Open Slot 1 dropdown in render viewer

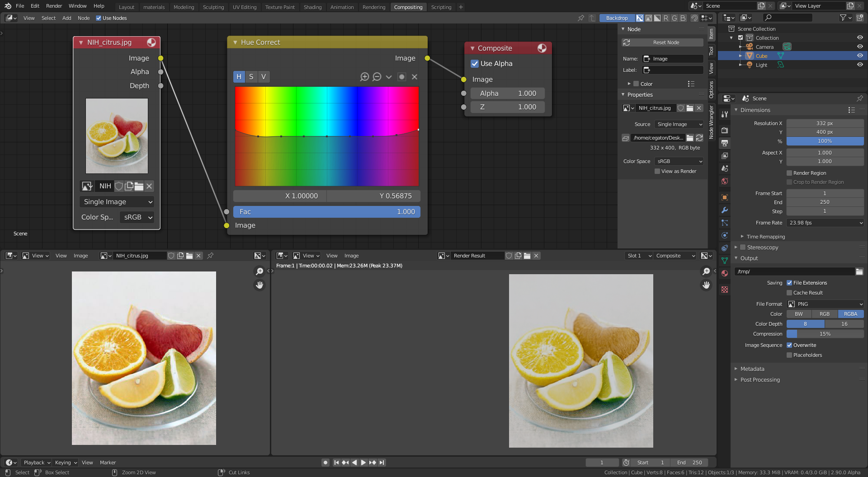639,256
